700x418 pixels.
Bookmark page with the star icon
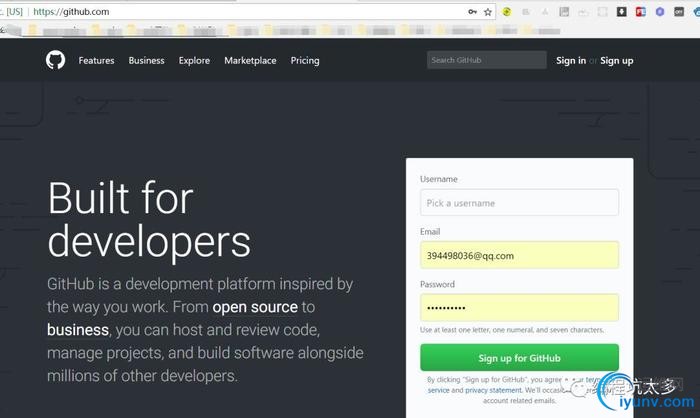[x=488, y=12]
